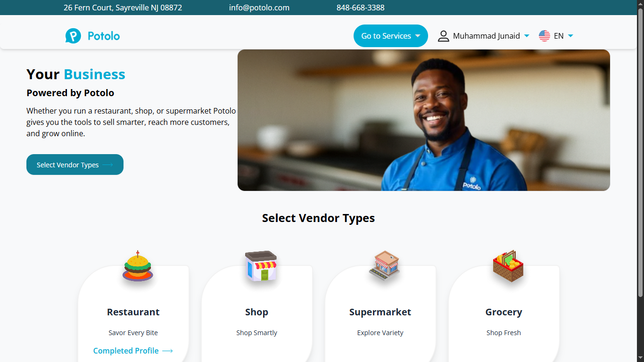Click the 848-668-3388 phone number
This screenshot has height=362, width=644.
[x=361, y=8]
